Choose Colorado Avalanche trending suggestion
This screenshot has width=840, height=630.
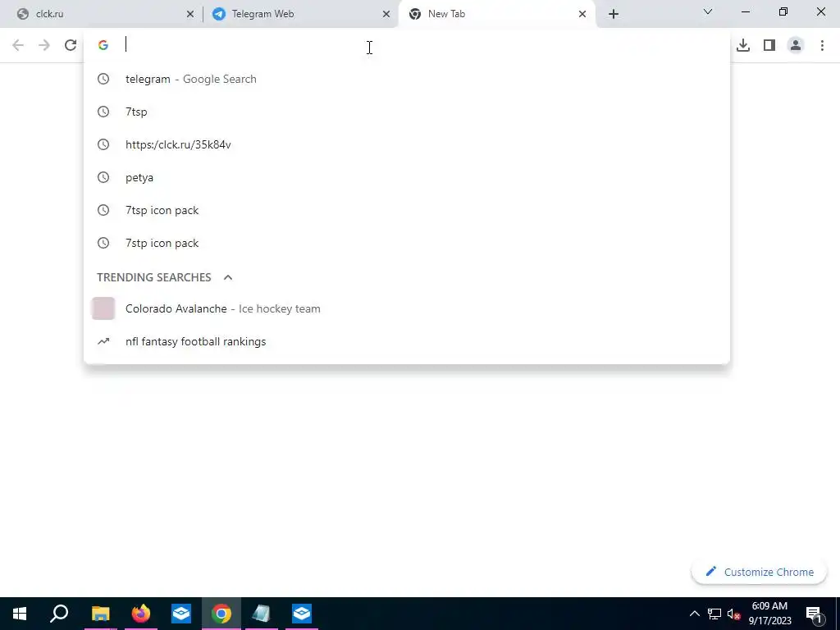(x=407, y=309)
